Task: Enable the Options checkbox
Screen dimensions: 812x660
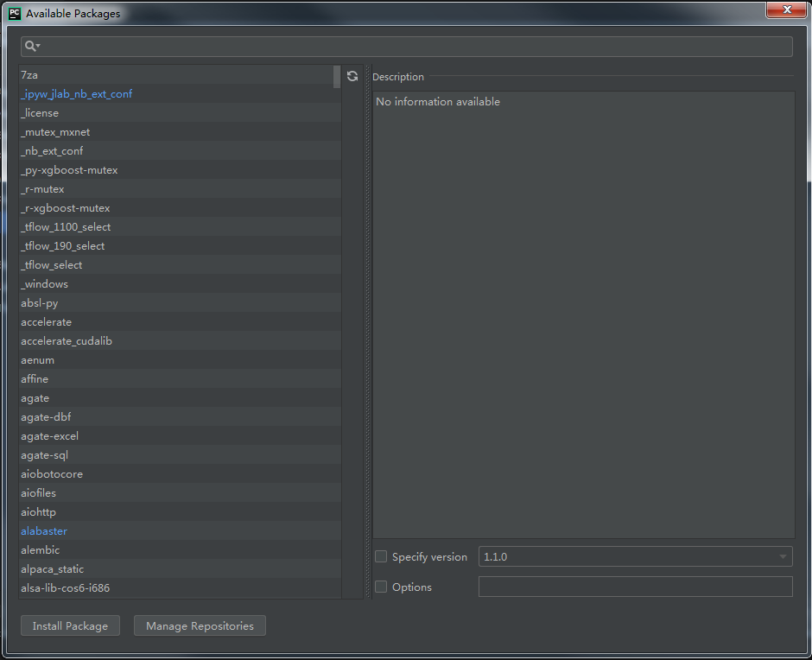Action: pyautogui.click(x=381, y=587)
